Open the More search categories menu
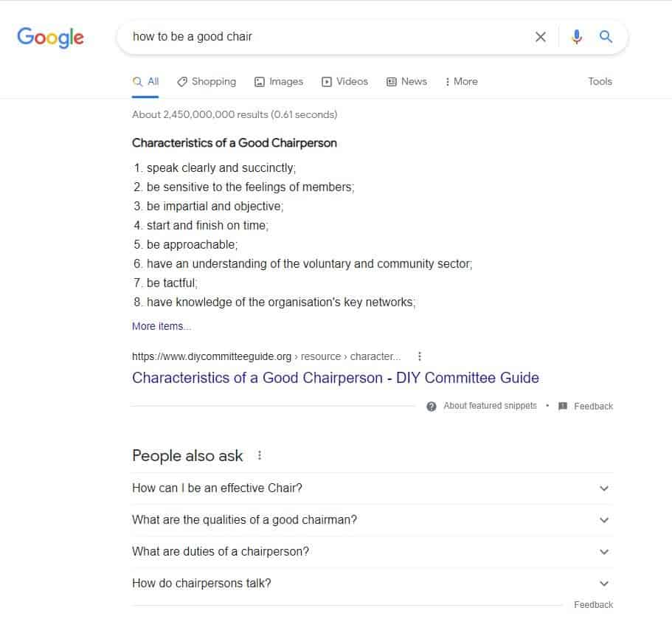672x619 pixels. pyautogui.click(x=461, y=81)
